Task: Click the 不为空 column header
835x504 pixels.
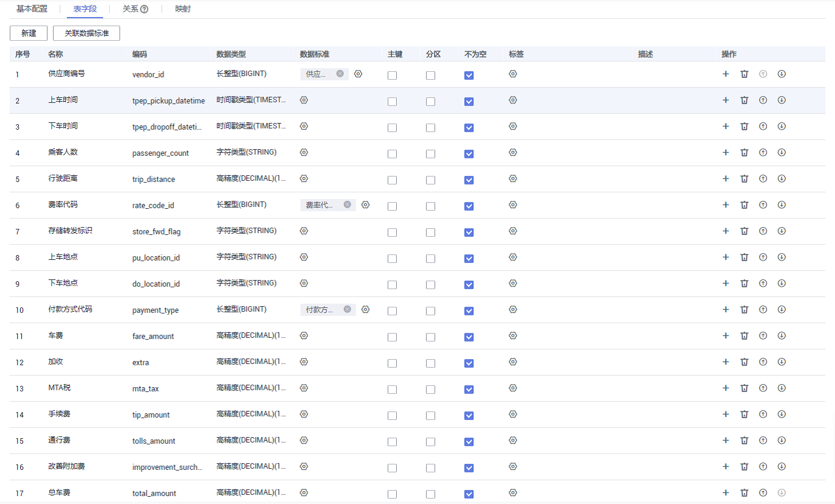Action: click(475, 54)
